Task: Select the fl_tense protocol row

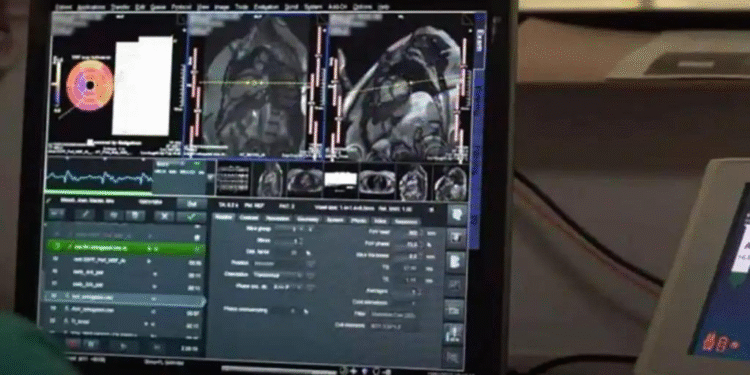Action: click(x=123, y=322)
